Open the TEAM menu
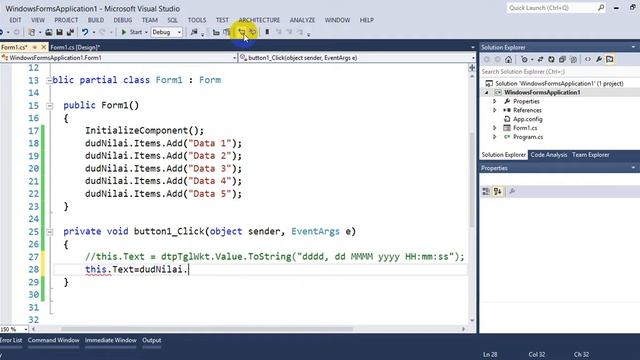 click(x=150, y=20)
